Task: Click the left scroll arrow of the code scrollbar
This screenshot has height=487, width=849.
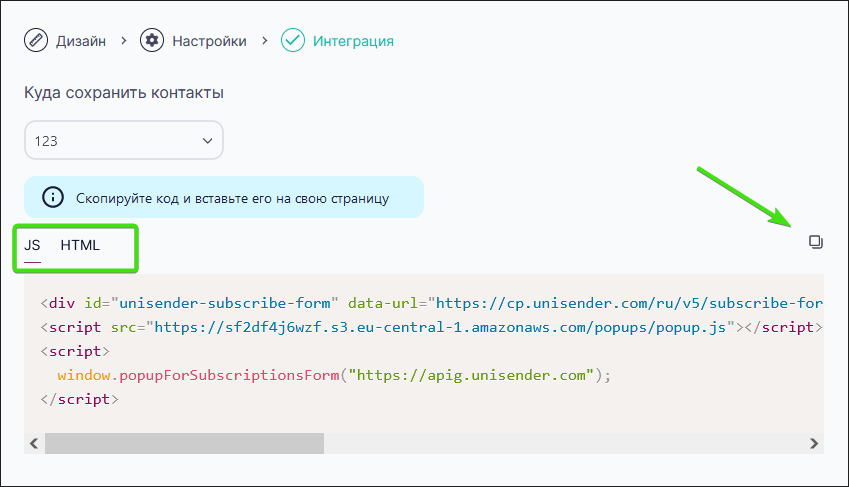Action: [x=34, y=444]
